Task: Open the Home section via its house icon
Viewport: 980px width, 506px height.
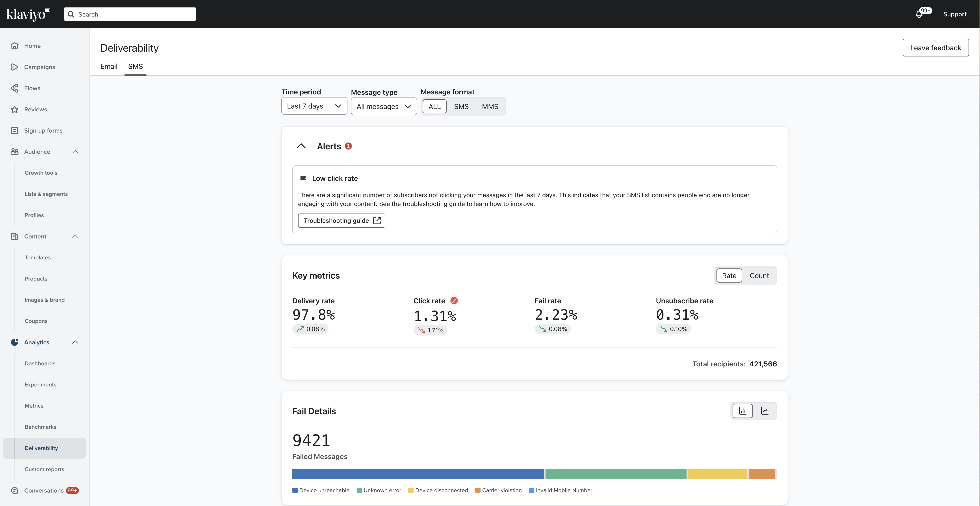Action: tap(15, 46)
